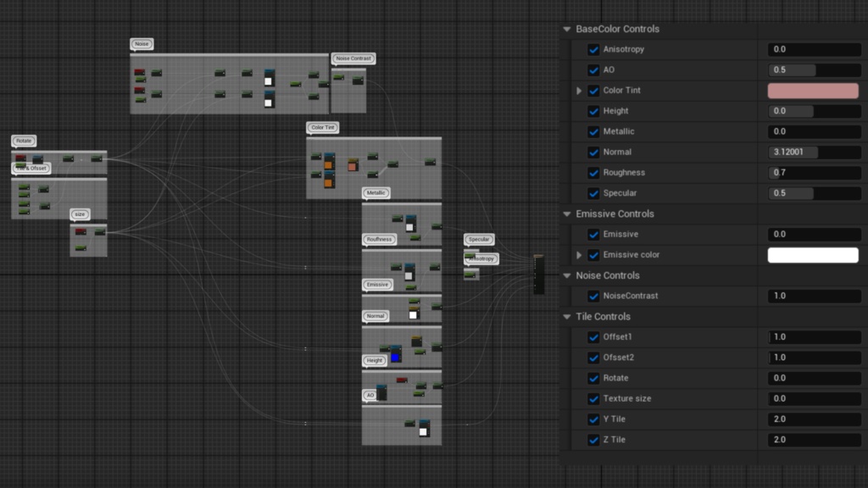Select the Rotate comment label in the node graph

tap(23, 141)
